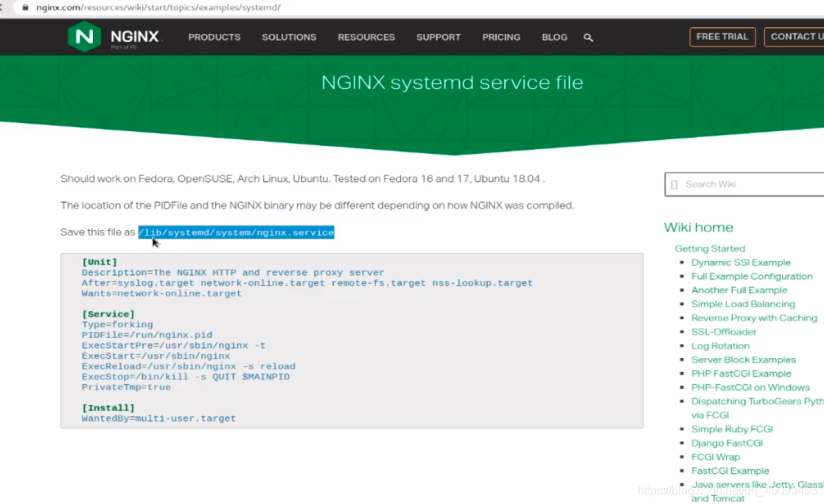
Task: Open Reverse Proxy with Caching link
Action: pos(754,318)
